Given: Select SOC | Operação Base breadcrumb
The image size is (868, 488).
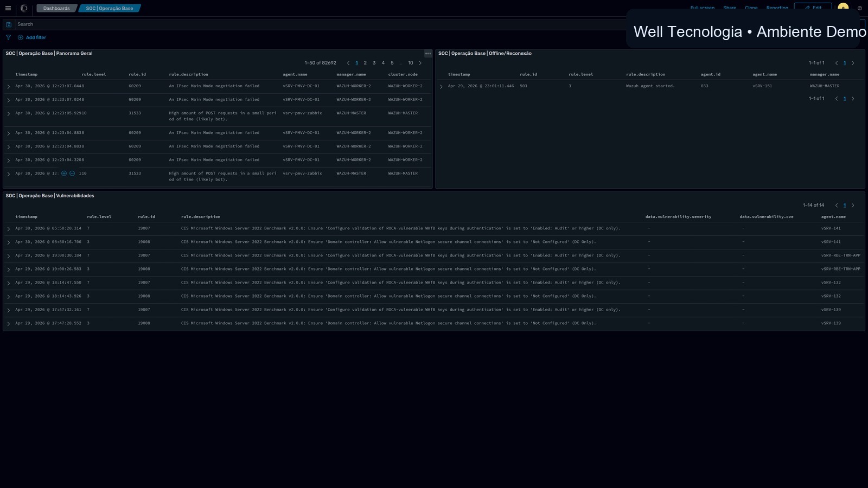Looking at the screenshot, I should 110,8.
